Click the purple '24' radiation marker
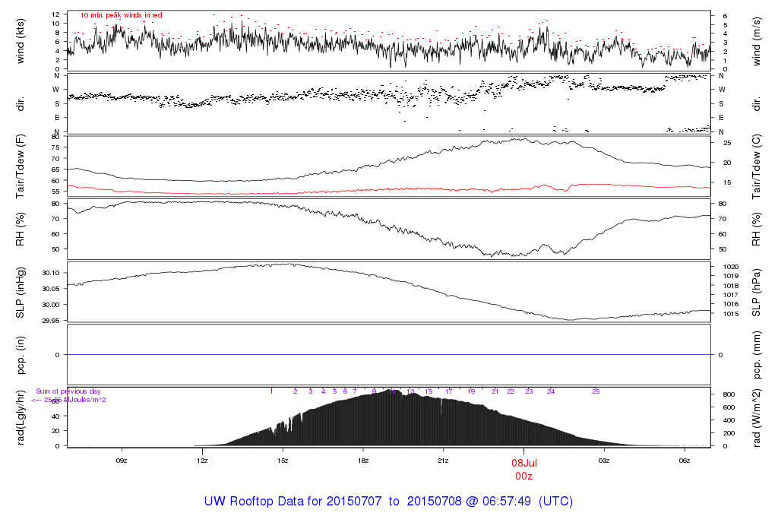 551,391
